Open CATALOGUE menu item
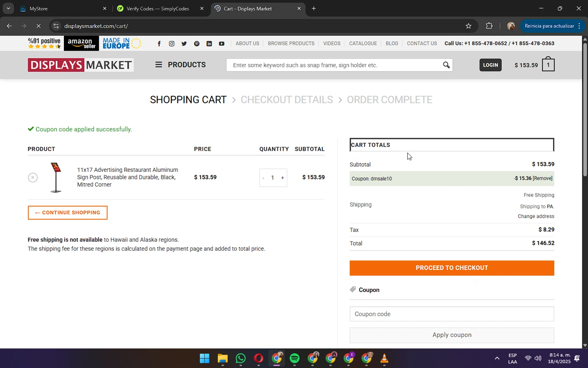Screen dimensions: 588x368 coord(363,44)
